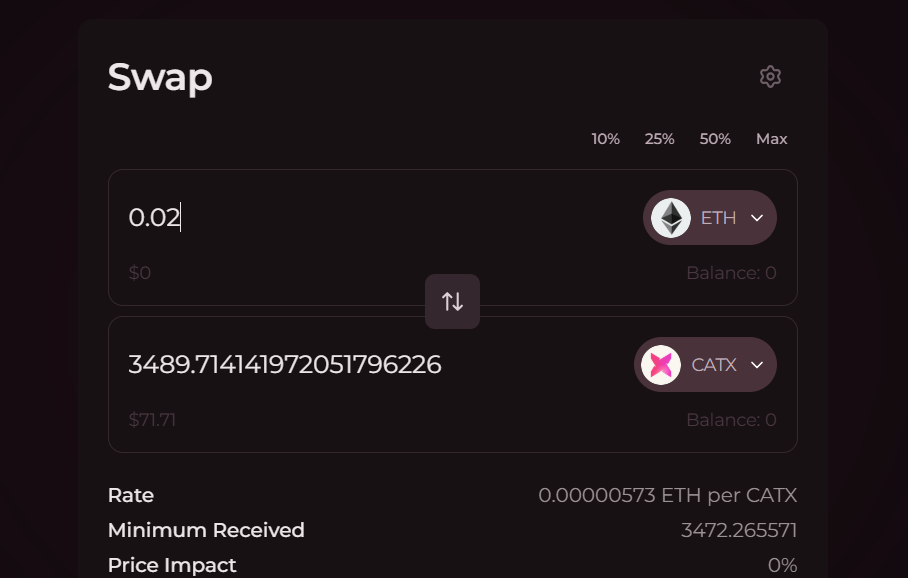Click the Rate value text
The width and height of the screenshot is (908, 578).
tap(667, 495)
